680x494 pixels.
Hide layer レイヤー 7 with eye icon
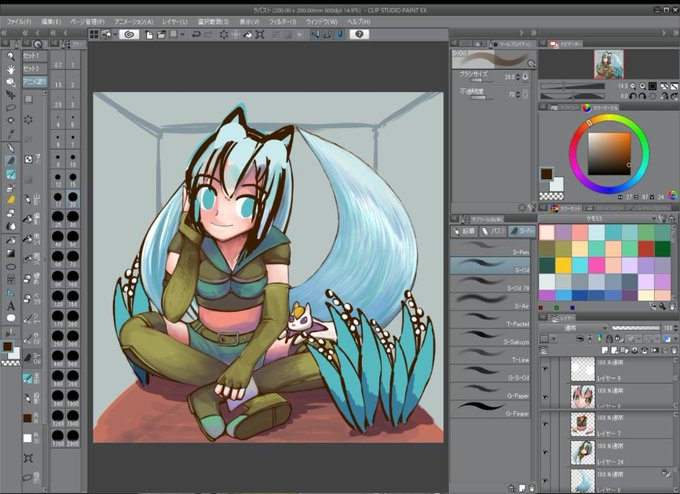pos(545,425)
